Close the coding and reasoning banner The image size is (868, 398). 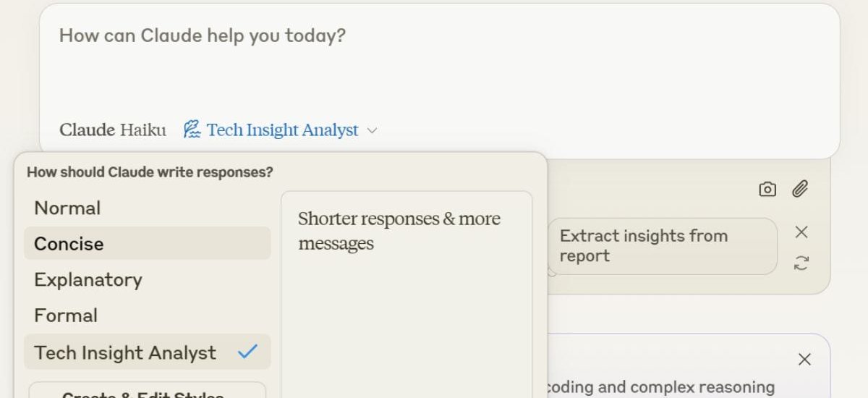[804, 359]
